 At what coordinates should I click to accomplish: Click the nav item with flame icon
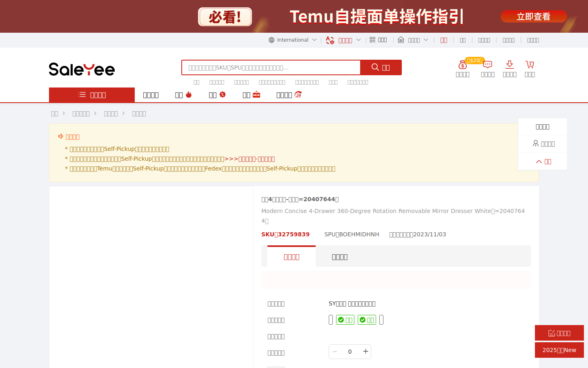[x=183, y=95]
